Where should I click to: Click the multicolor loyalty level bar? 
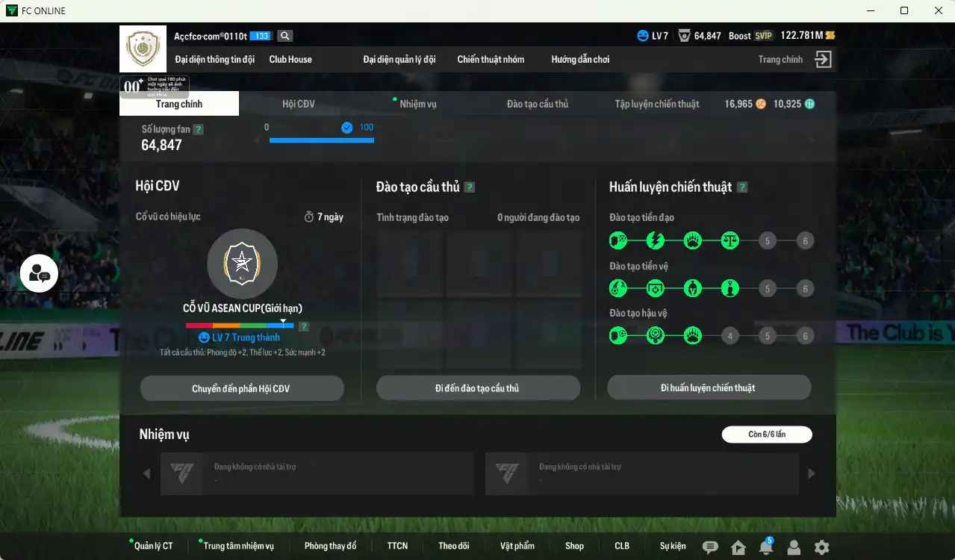(240, 326)
